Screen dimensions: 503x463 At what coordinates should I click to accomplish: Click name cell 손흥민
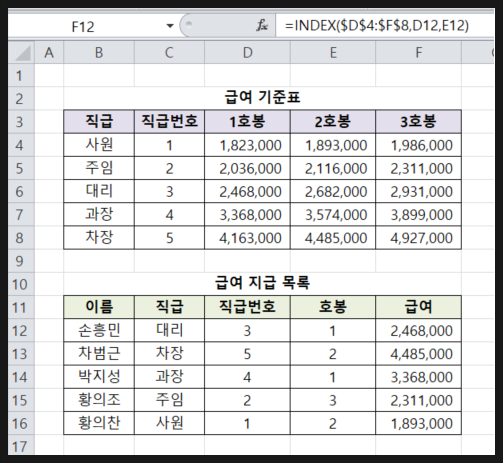[99, 331]
